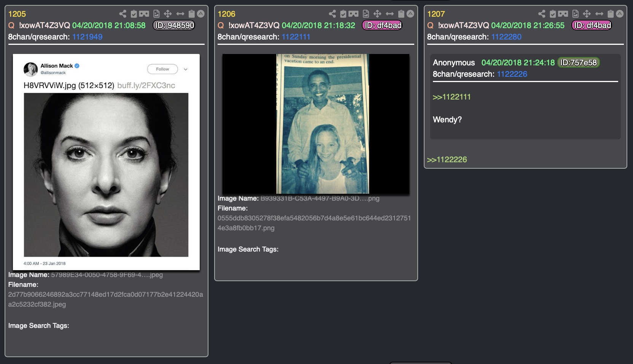Screen dimensions: 633x364
Task: Click the clipboard-check icon on post 1207
Action: (553, 14)
